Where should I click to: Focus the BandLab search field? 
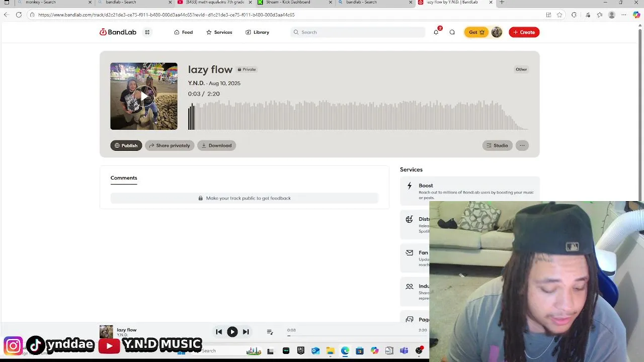[x=358, y=32]
